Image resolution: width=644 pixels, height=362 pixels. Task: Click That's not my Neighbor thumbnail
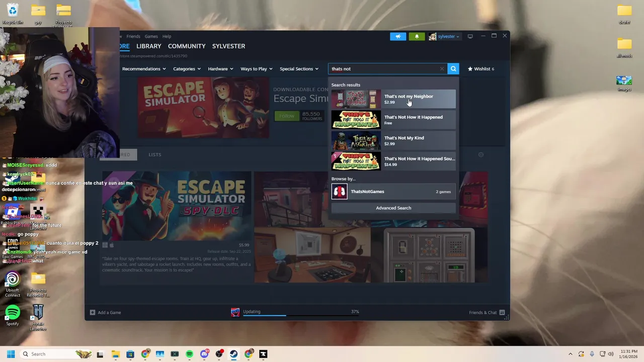pos(356,99)
